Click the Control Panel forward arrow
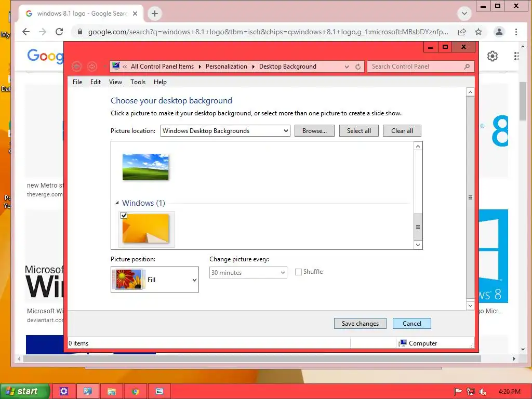Screen dimensions: 532x399 click(91, 66)
